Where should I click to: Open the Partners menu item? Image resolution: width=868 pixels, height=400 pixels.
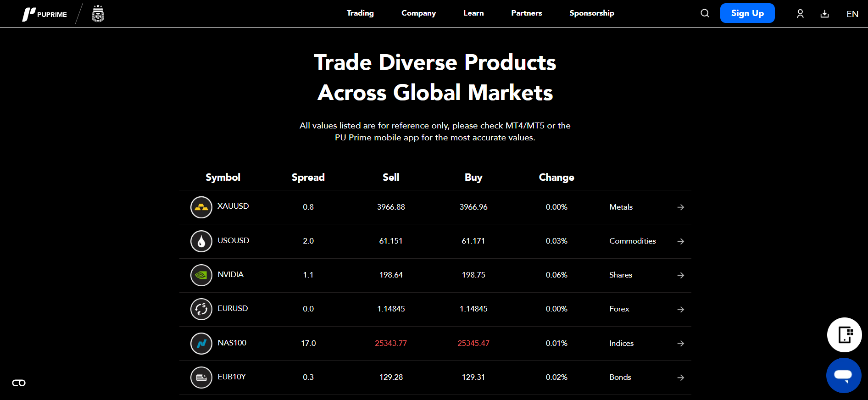click(x=527, y=13)
